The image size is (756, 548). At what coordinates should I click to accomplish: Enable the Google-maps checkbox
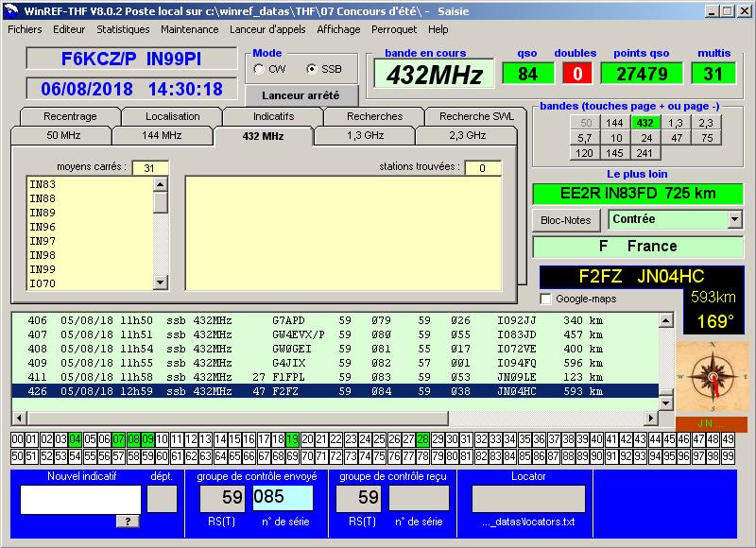(x=545, y=299)
